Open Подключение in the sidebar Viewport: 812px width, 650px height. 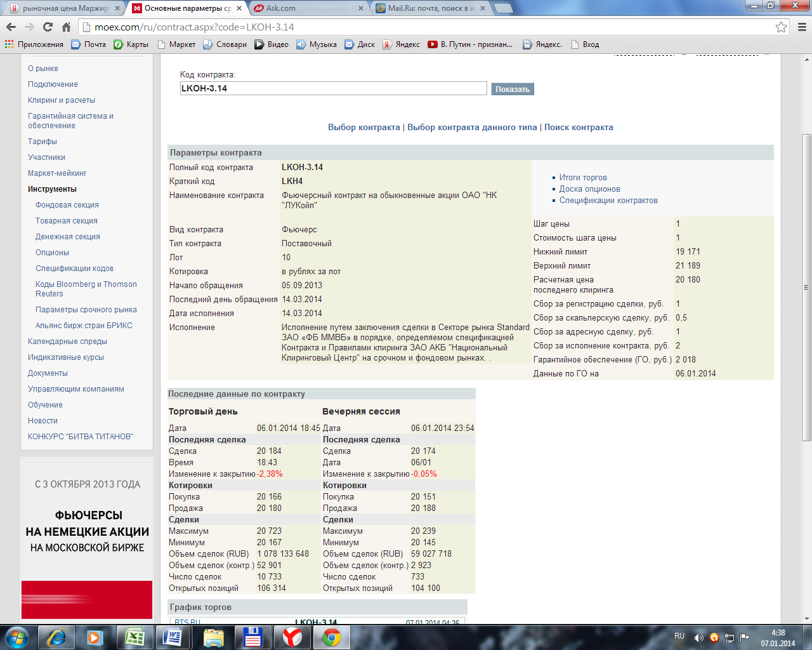coord(53,84)
